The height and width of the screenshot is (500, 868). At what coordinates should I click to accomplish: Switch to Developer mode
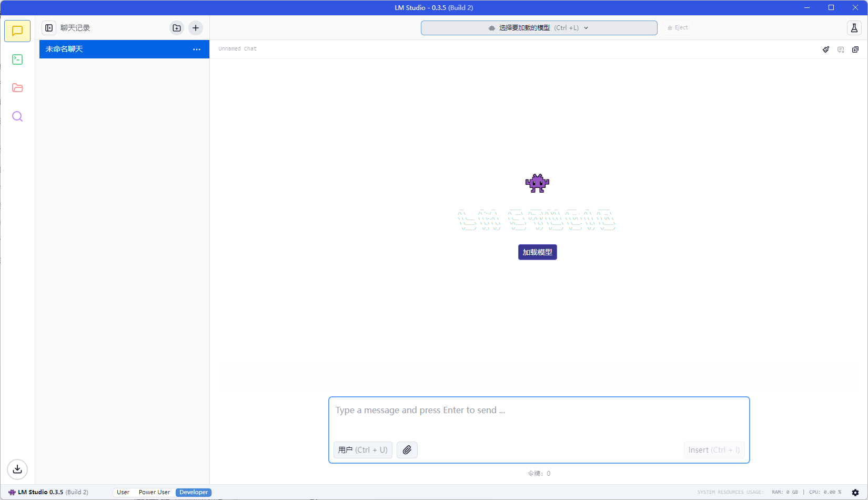(194, 493)
